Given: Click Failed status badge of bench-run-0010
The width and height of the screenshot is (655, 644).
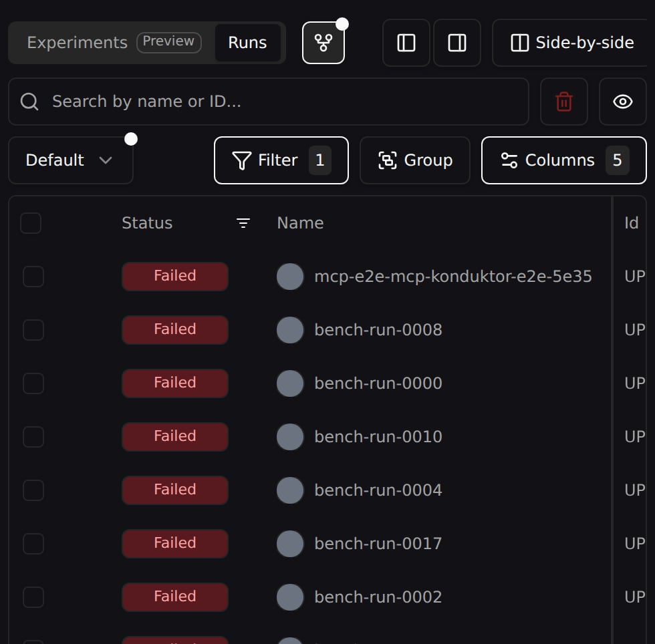Looking at the screenshot, I should click(175, 437).
